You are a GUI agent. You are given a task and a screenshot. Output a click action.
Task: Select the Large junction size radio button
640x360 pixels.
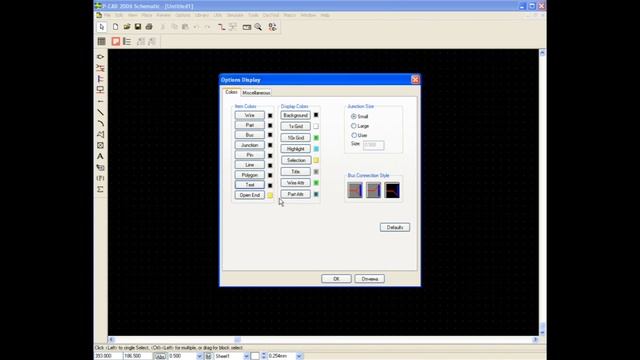pyautogui.click(x=353, y=126)
